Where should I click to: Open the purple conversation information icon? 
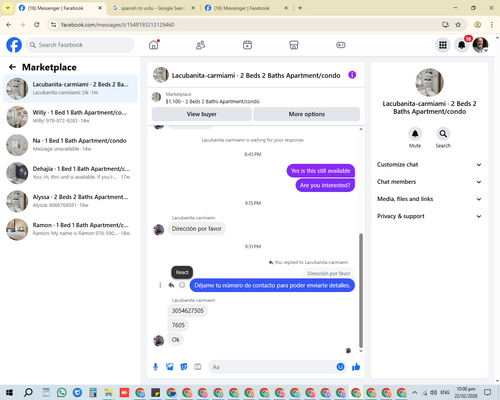coord(352,75)
